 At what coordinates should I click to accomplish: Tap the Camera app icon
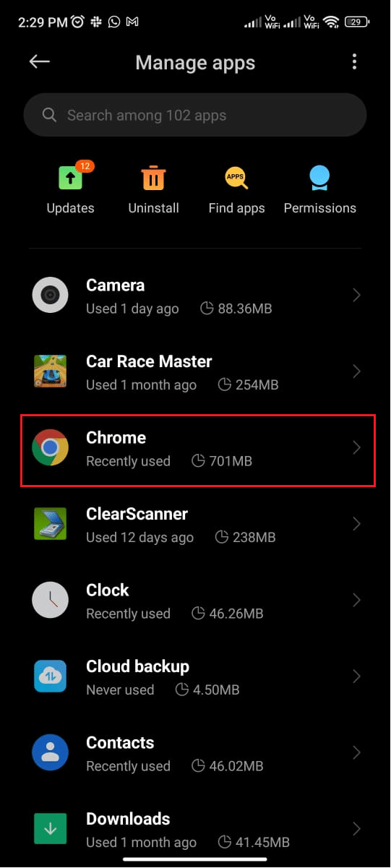coord(50,296)
